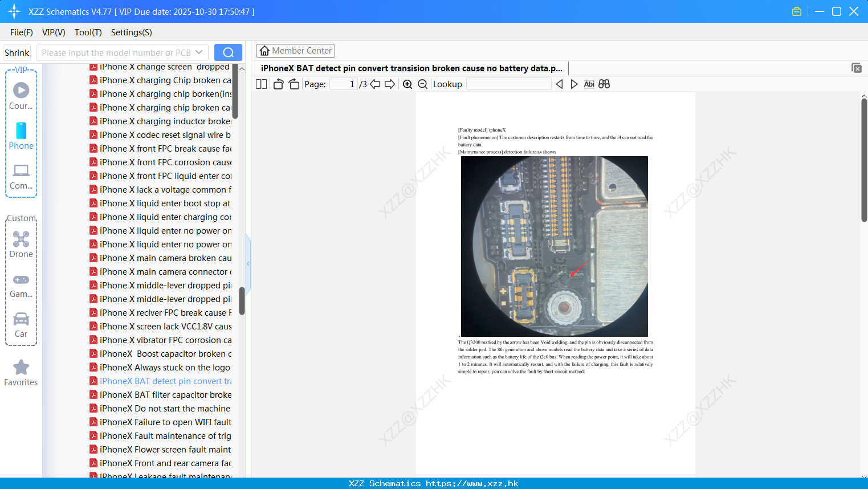Click the file list scrollbar thumb
The image size is (868, 489).
(242, 300)
